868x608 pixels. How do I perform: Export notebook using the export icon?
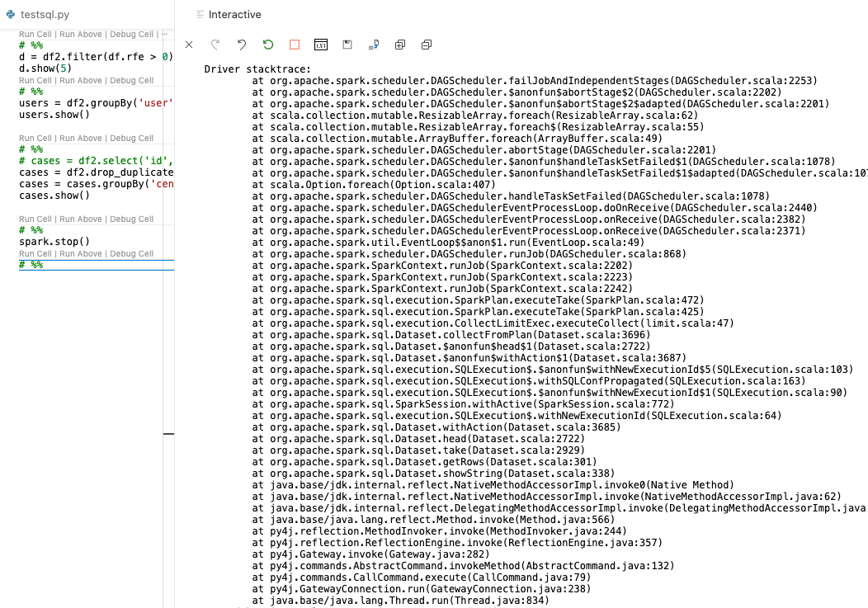[x=374, y=45]
